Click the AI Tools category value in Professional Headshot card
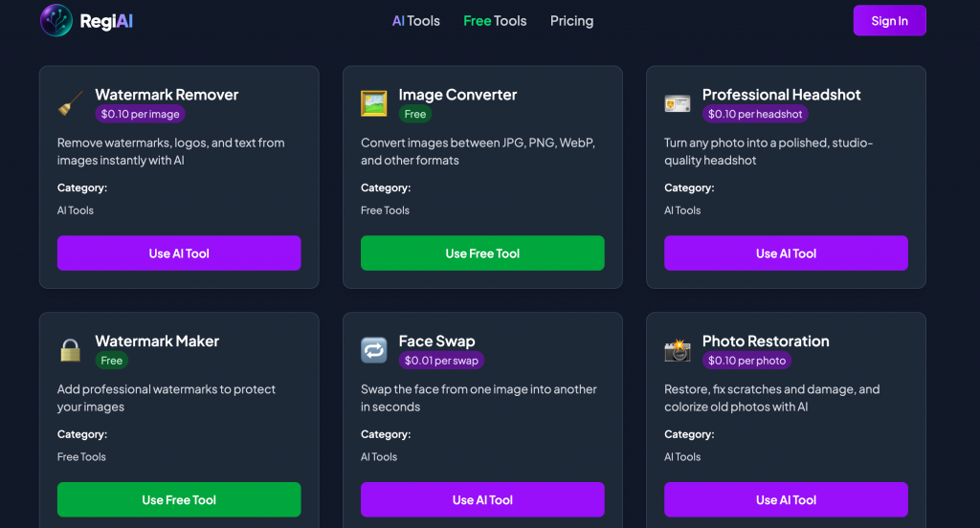The image size is (980, 528). tap(682, 210)
